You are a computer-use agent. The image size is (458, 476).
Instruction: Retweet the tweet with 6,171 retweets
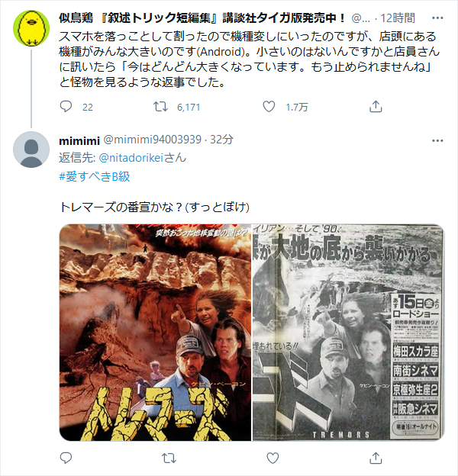tap(160, 107)
